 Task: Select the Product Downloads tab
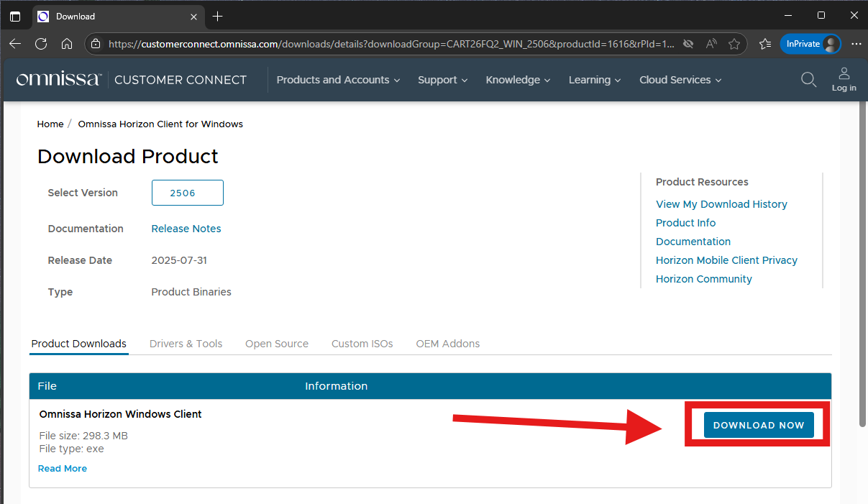pos(79,344)
